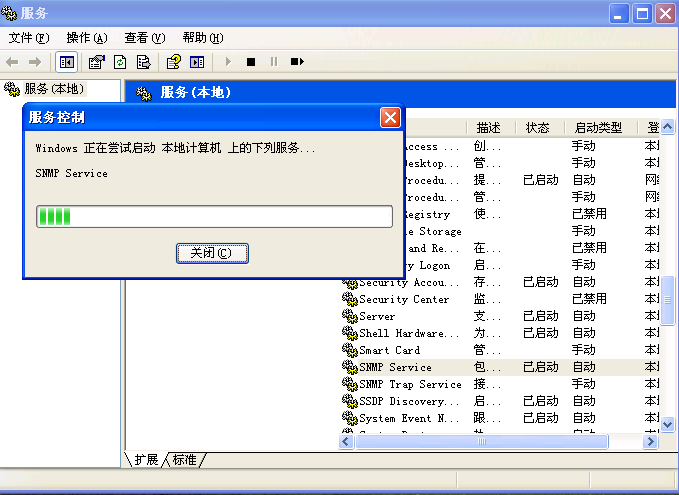Sort by the 启动类型 column header
The height and width of the screenshot is (495, 679).
(x=601, y=128)
